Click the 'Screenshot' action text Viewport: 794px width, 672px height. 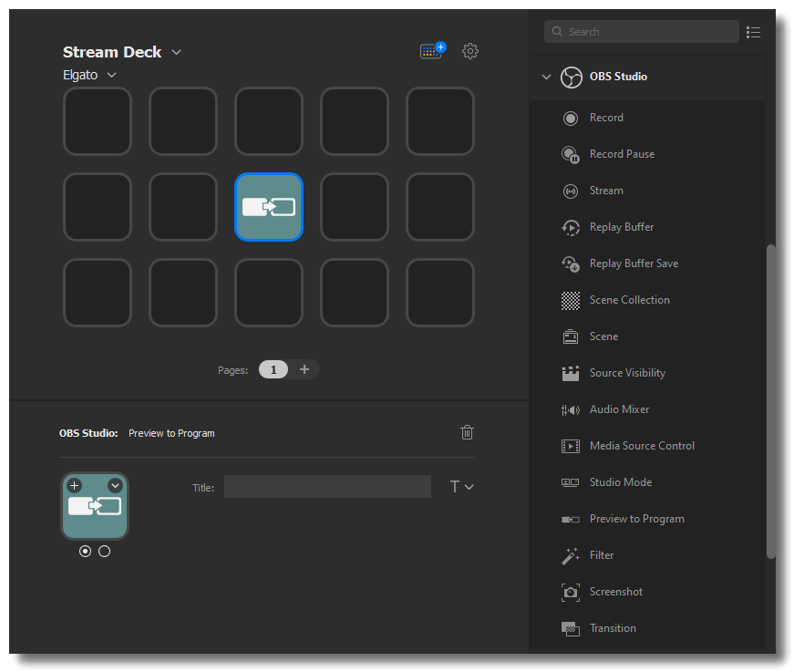[x=616, y=592]
